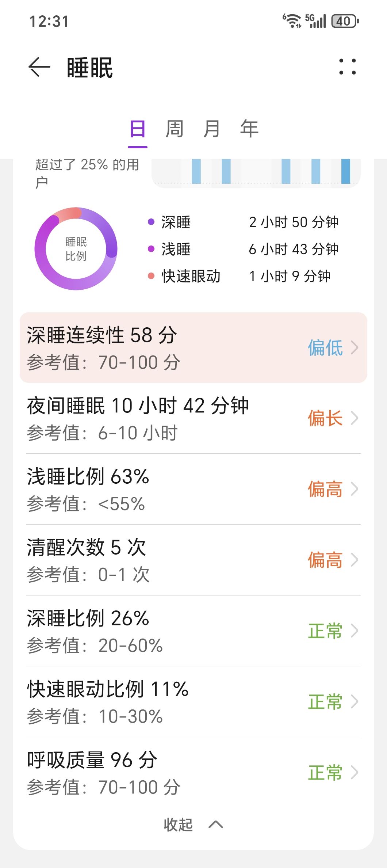Tap the 5G signal strength icon
This screenshot has width=387, height=868.
click(x=315, y=21)
